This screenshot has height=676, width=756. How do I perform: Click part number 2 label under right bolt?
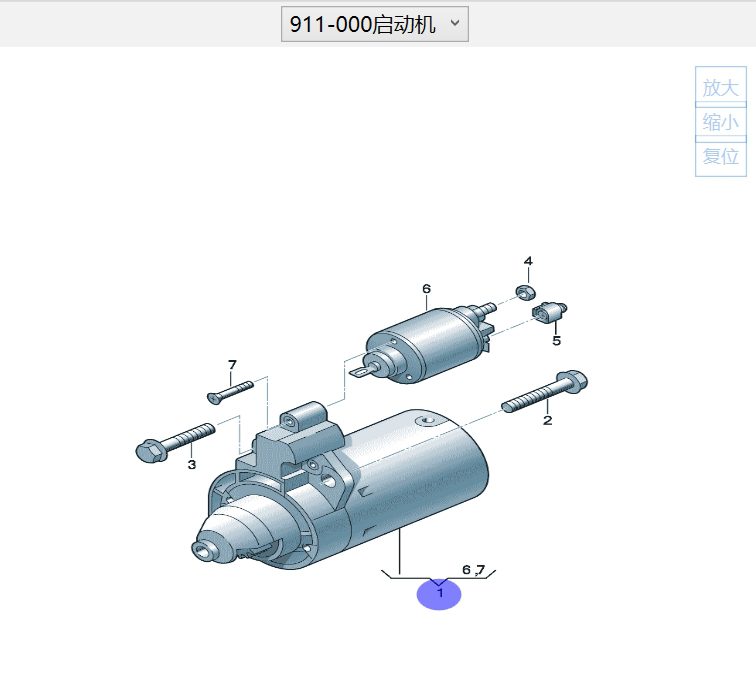coord(547,420)
